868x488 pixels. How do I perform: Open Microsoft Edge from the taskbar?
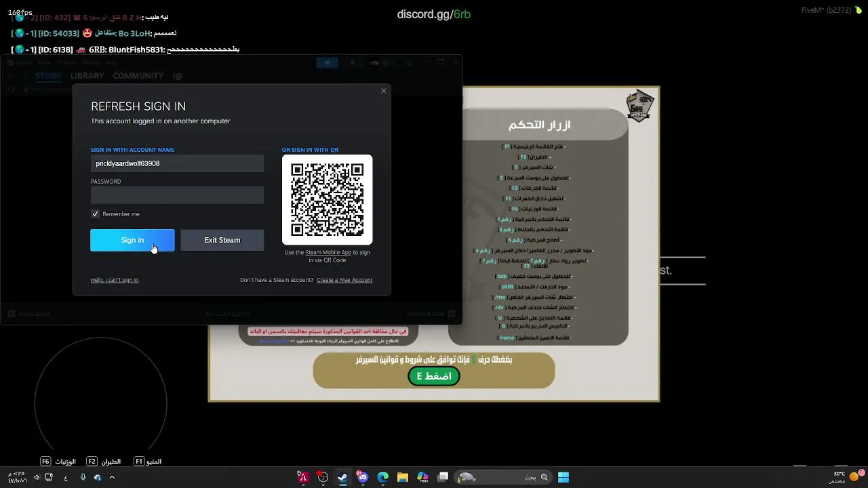(382, 477)
